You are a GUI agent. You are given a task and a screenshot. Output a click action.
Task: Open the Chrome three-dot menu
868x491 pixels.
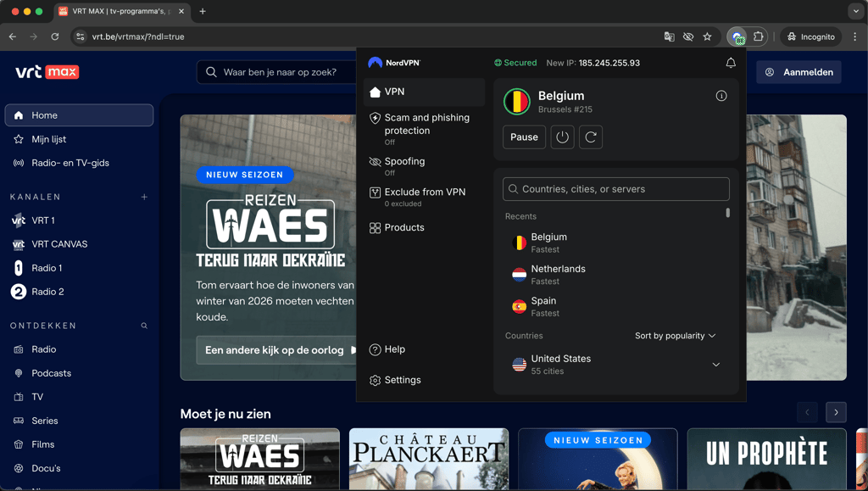[x=854, y=36]
